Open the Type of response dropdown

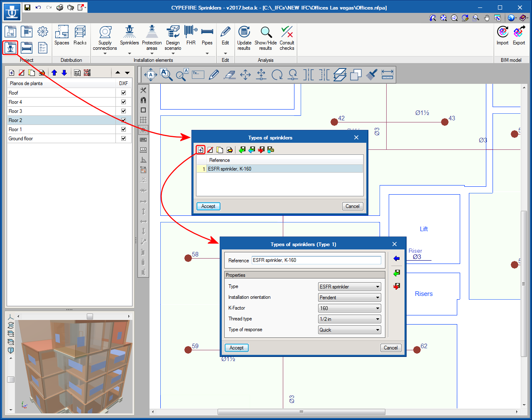[x=349, y=330]
